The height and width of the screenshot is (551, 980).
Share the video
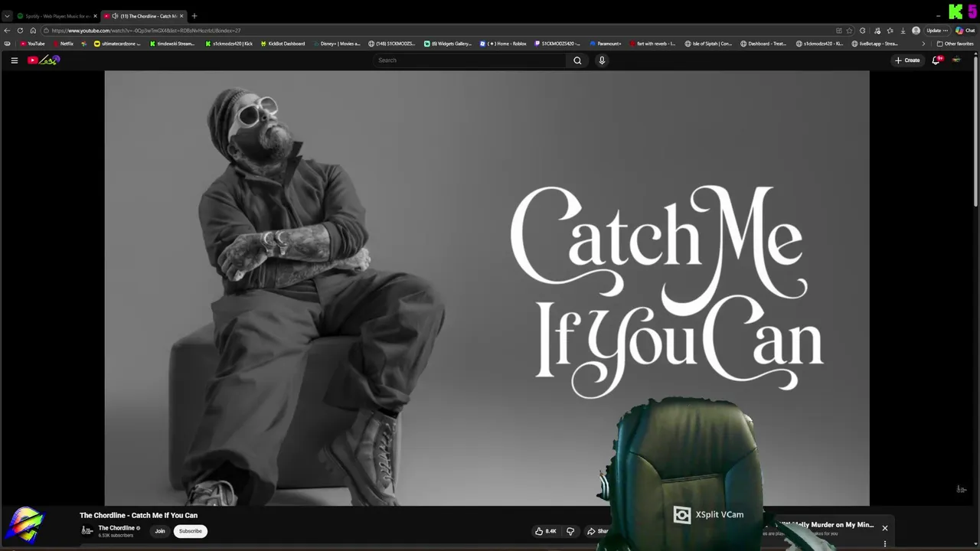597,531
